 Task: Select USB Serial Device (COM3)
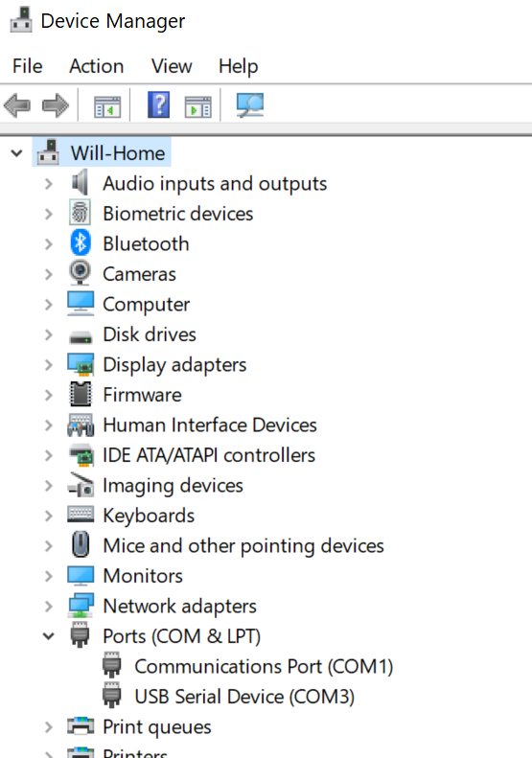[x=244, y=697]
